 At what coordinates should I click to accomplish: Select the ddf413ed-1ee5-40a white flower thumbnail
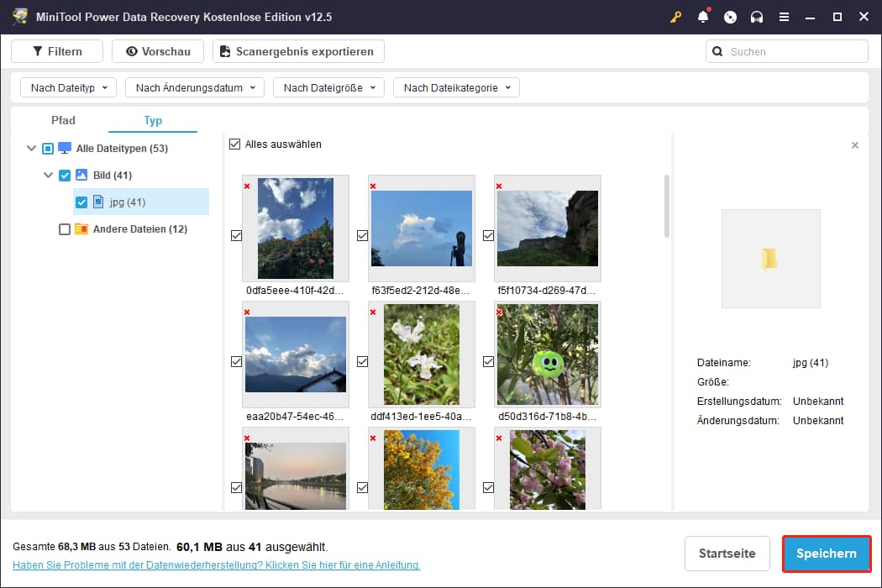(422, 354)
